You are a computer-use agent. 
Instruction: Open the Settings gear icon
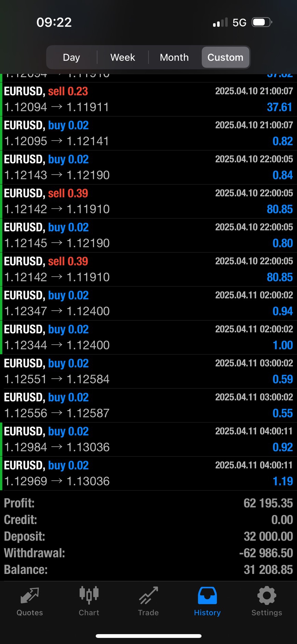pyautogui.click(x=267, y=596)
